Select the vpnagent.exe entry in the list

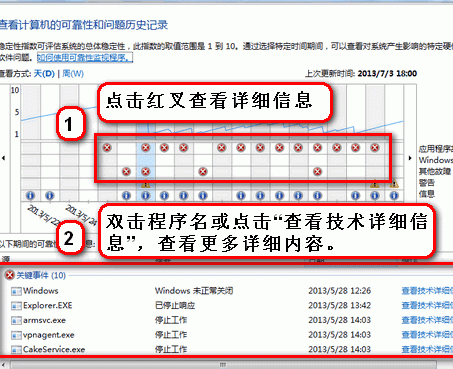click(49, 335)
